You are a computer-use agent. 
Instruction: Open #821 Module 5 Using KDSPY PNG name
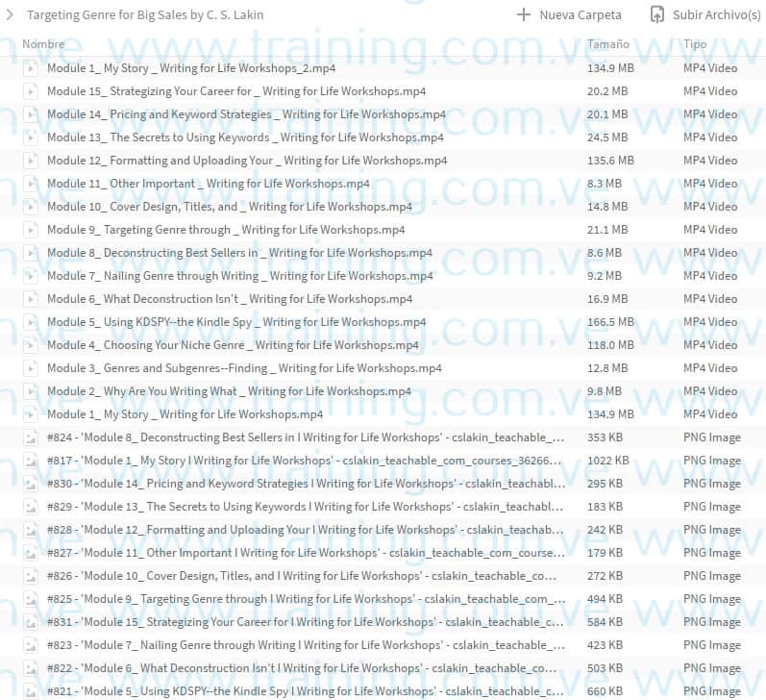pos(306,691)
